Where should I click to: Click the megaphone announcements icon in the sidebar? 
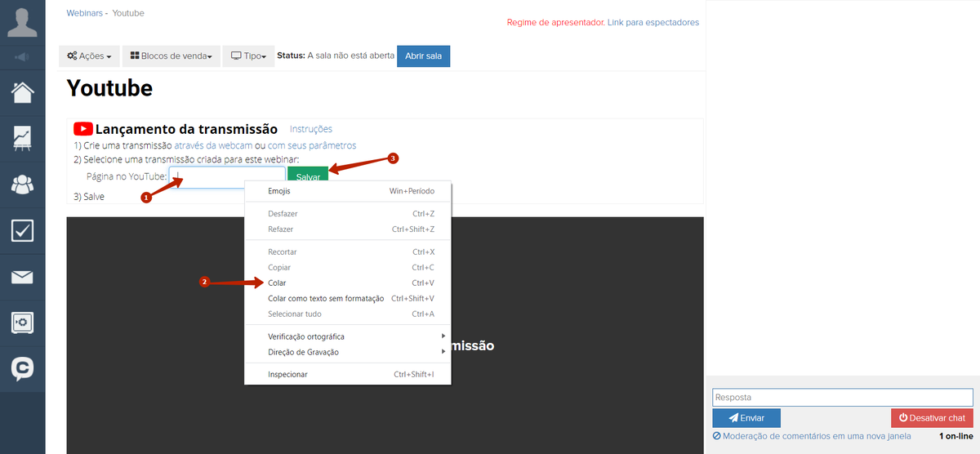[x=22, y=57]
